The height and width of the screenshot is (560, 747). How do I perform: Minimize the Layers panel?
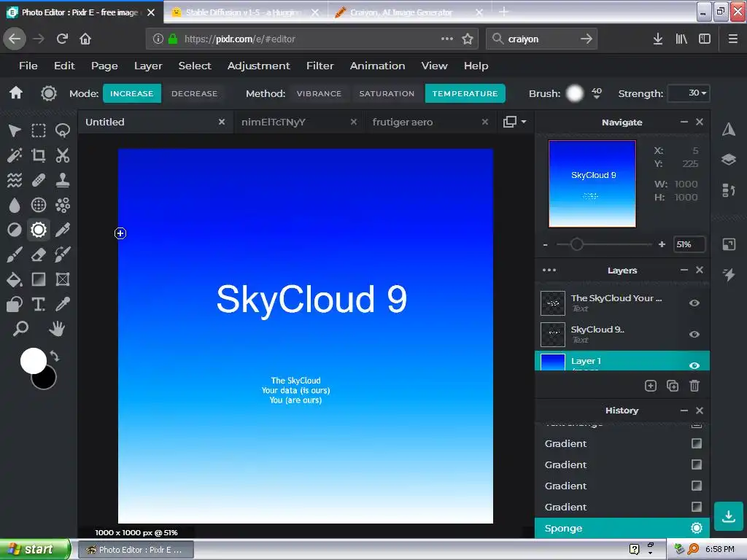click(x=684, y=270)
